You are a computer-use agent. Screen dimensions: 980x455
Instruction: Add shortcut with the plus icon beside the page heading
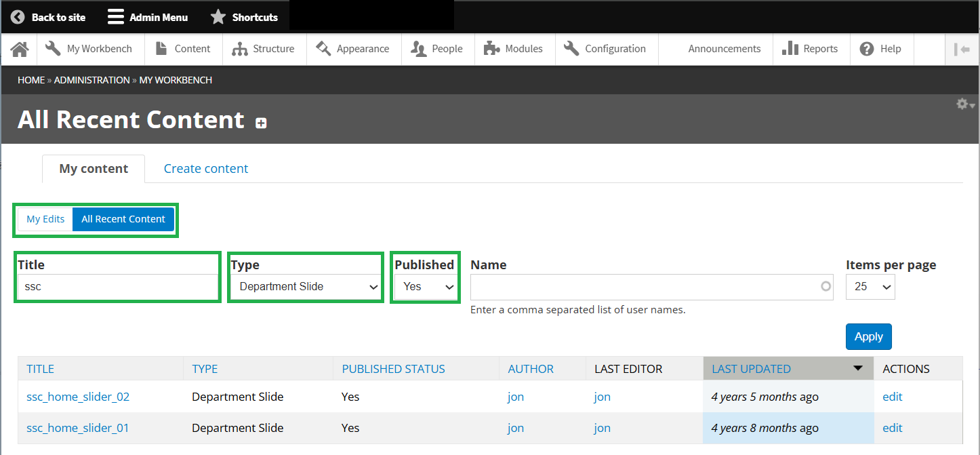261,123
